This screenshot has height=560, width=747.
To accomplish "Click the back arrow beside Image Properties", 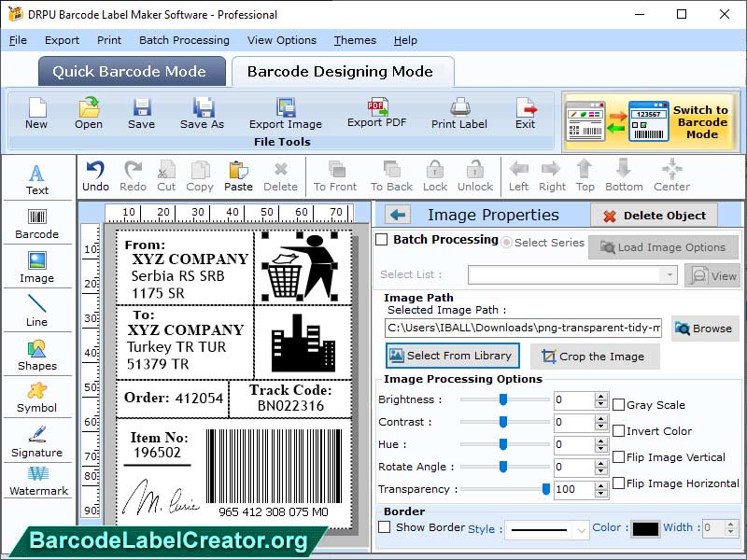I will pyautogui.click(x=398, y=216).
